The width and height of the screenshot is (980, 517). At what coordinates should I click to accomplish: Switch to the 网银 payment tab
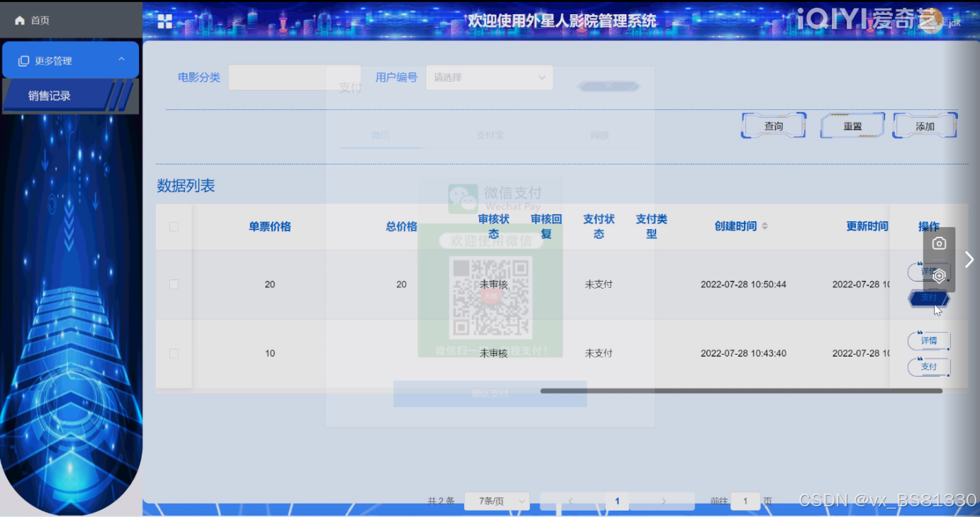[599, 135]
